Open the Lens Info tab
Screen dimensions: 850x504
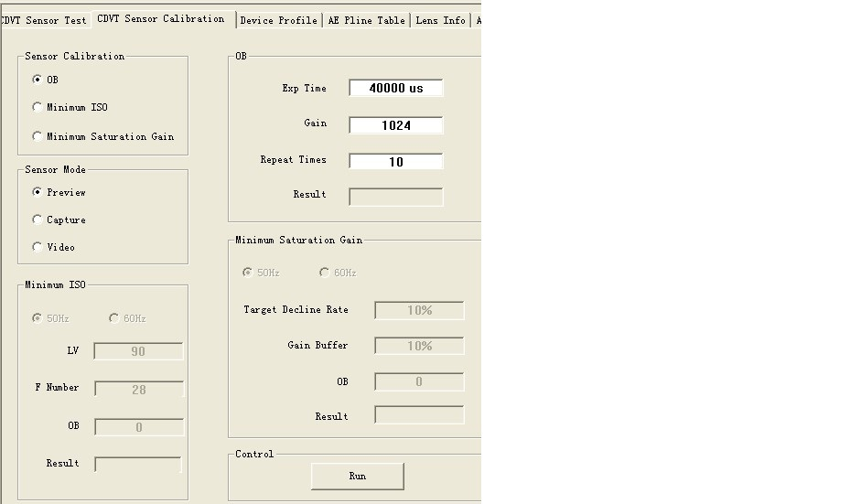[x=440, y=20]
